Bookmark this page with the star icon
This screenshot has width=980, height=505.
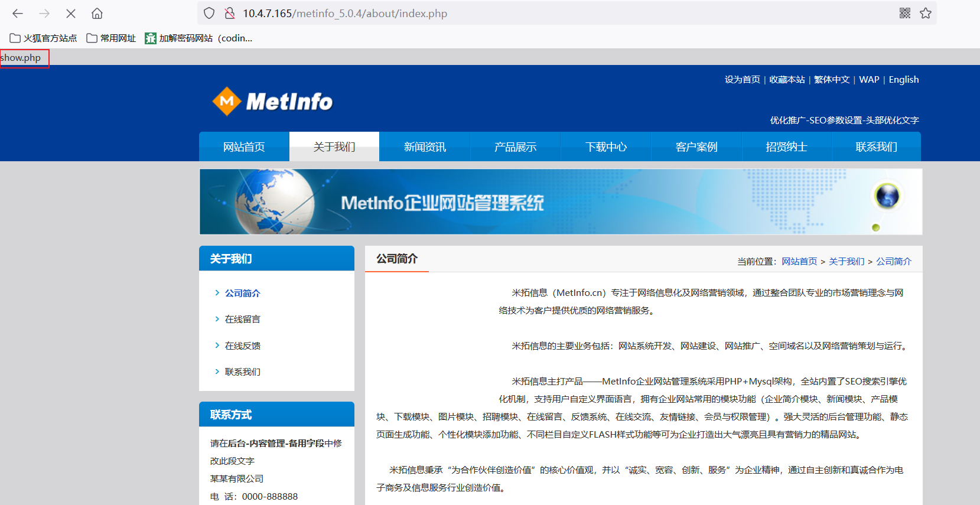926,13
